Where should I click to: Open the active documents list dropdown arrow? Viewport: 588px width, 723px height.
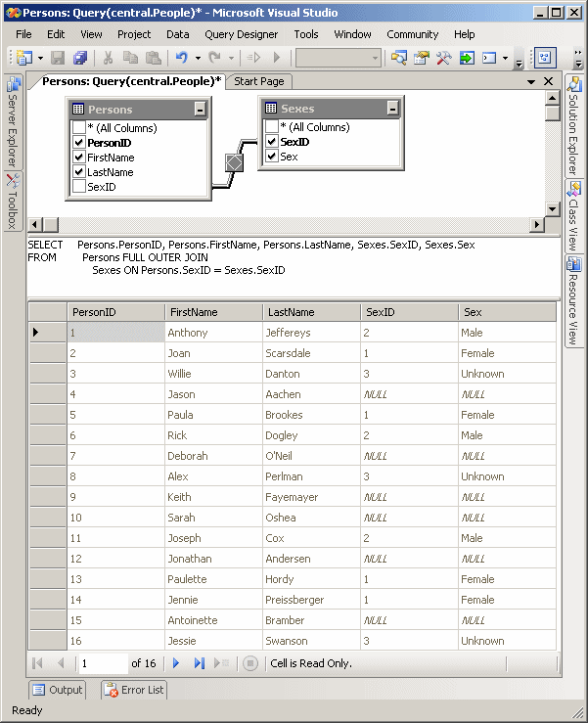[x=531, y=81]
